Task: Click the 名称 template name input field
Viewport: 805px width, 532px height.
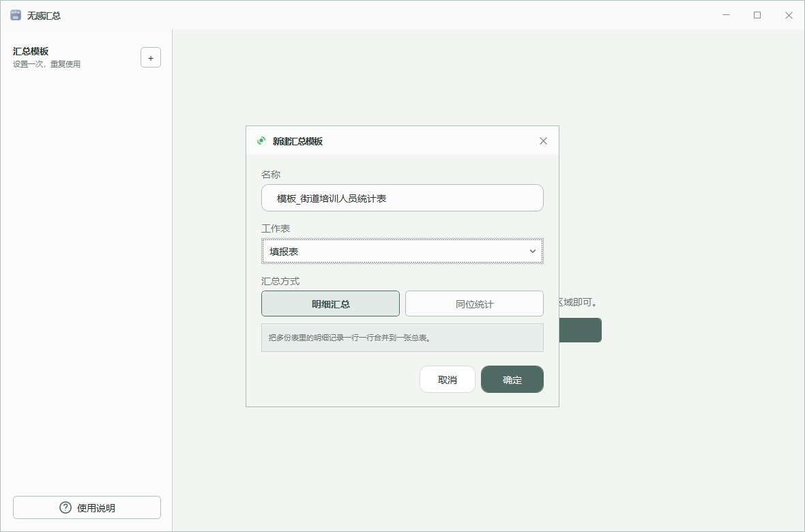Action: tap(402, 198)
